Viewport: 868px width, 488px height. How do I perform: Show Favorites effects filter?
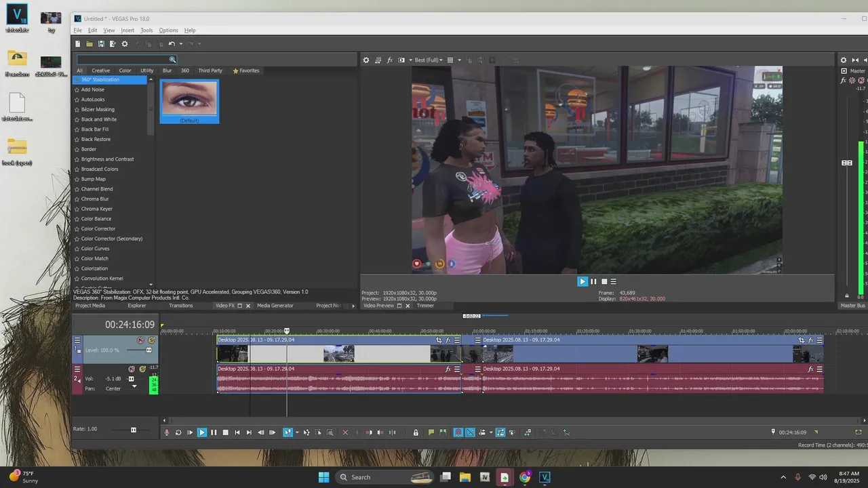point(246,70)
